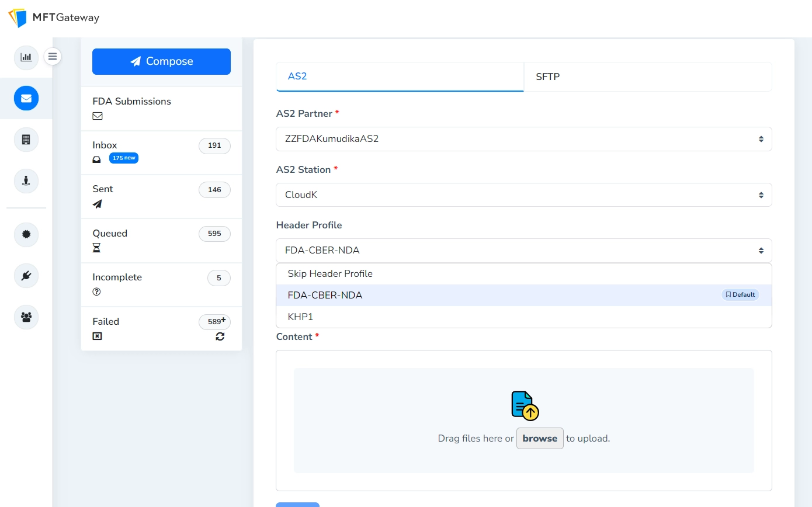Switch to the SFTP tab

click(647, 77)
